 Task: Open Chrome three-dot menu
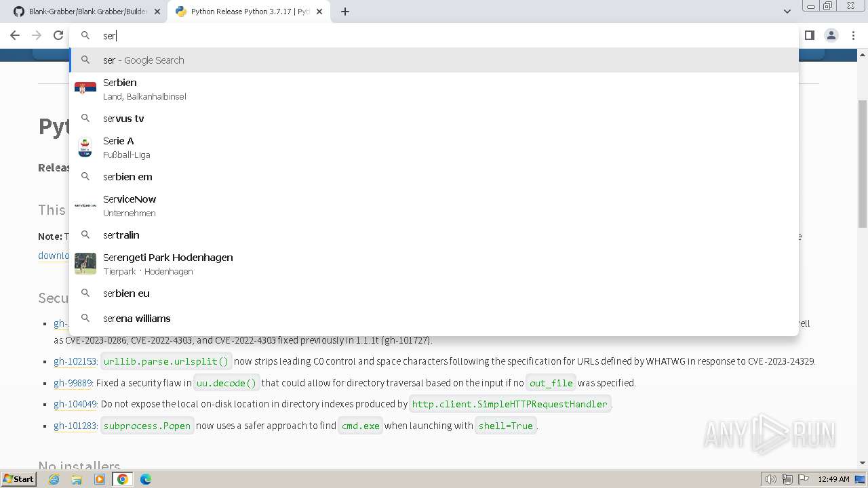click(854, 35)
